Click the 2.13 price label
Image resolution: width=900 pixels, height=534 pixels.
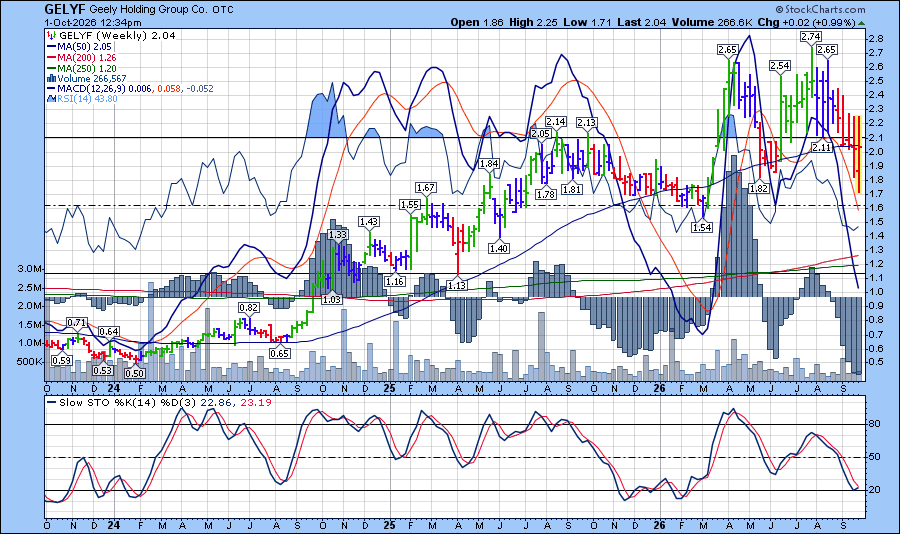pos(587,122)
